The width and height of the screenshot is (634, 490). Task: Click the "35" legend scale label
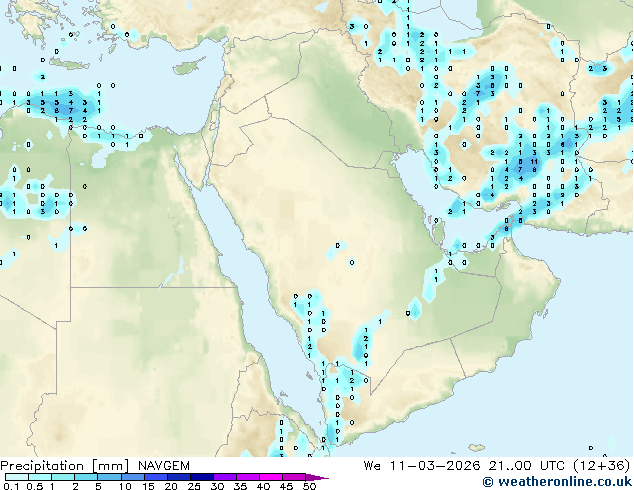click(x=240, y=486)
